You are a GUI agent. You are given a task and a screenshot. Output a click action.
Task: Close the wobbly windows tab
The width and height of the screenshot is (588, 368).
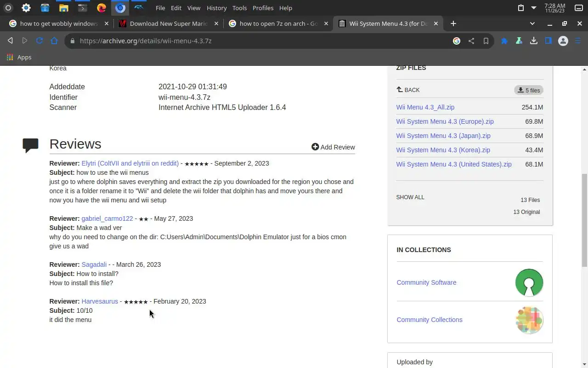[107, 23]
